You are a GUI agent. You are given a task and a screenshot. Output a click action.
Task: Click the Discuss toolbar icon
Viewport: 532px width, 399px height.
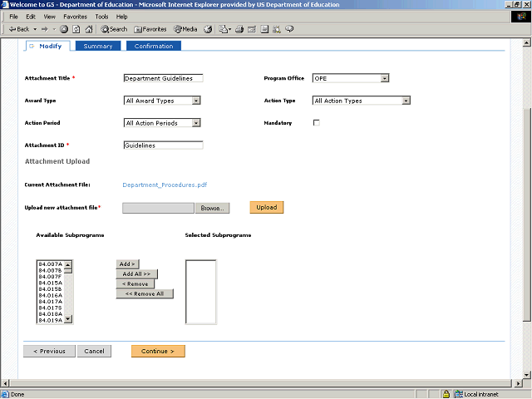[x=264, y=29]
